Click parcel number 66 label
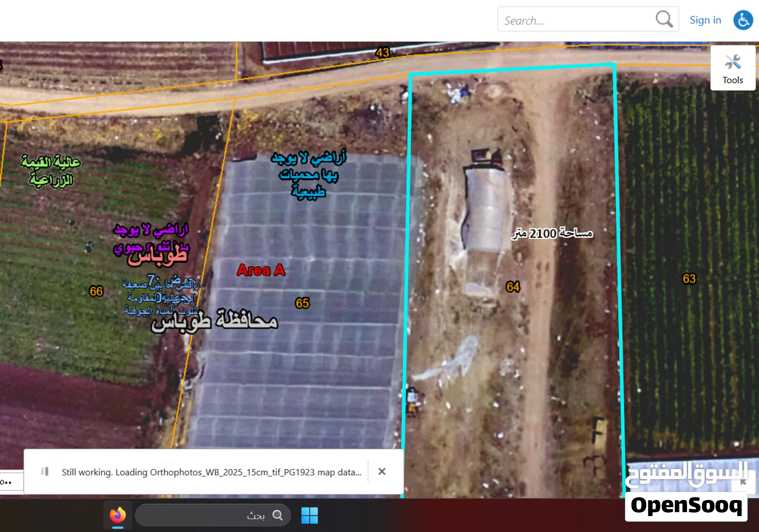Viewport: 759px width, 532px height. pyautogui.click(x=96, y=291)
